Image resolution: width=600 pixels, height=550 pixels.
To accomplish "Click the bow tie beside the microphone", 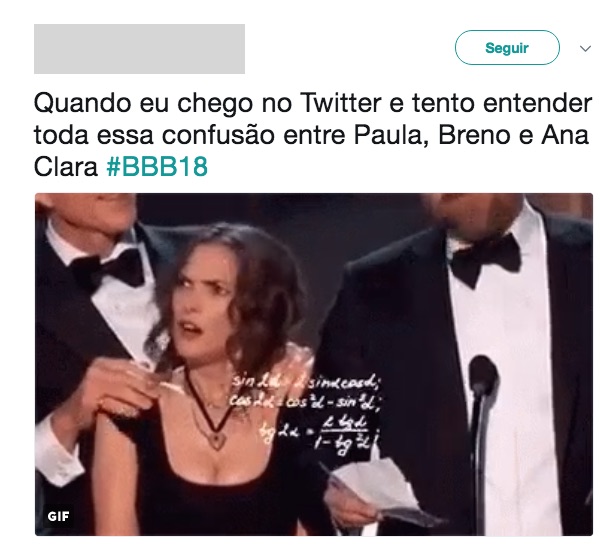I will [x=485, y=256].
